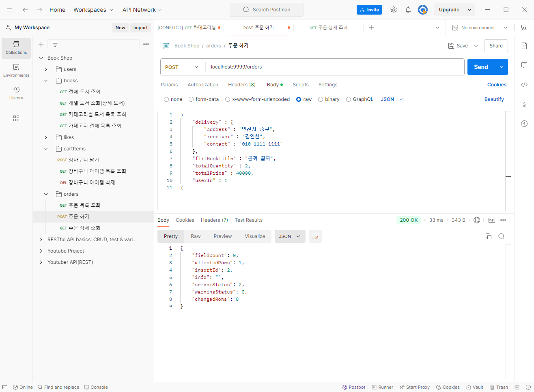Viewport: 534px width, 392px height.
Task: Open the comments icon in right sidebar
Action: [524, 65]
